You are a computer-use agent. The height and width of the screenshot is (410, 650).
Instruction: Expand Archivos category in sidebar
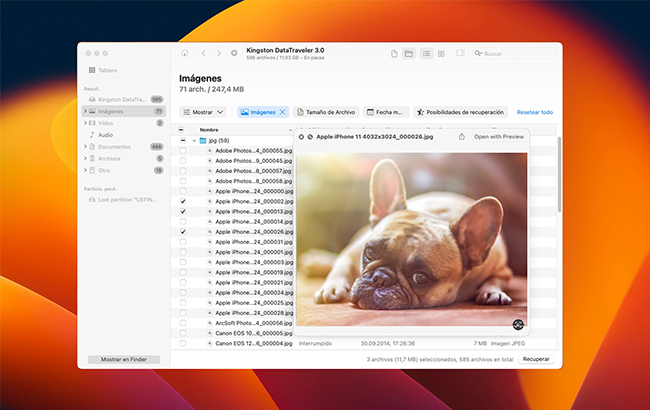(x=85, y=158)
